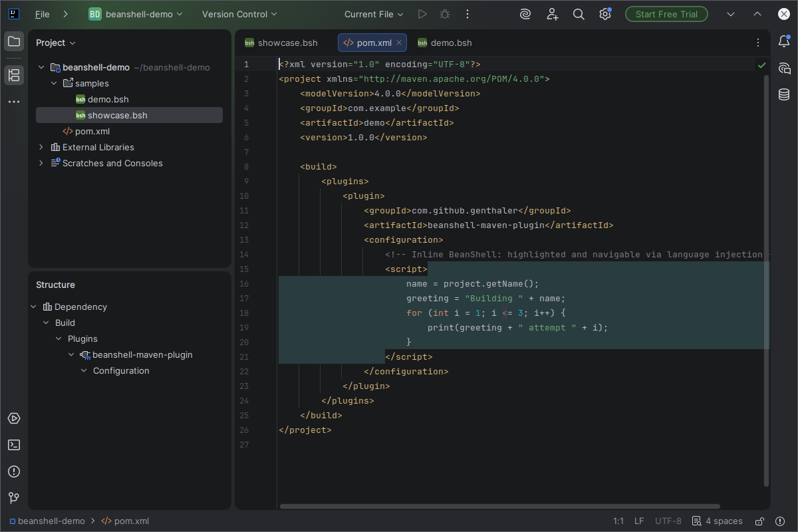Click the 1:1 caret position indicator
This screenshot has height=532, width=798.
(618, 521)
